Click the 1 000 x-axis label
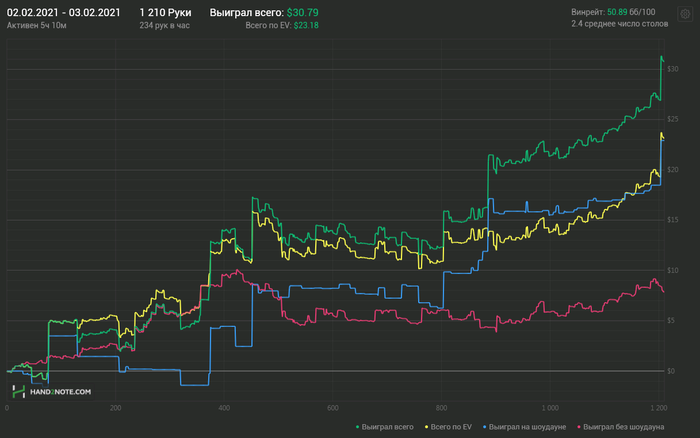700x438 pixels. click(550, 408)
